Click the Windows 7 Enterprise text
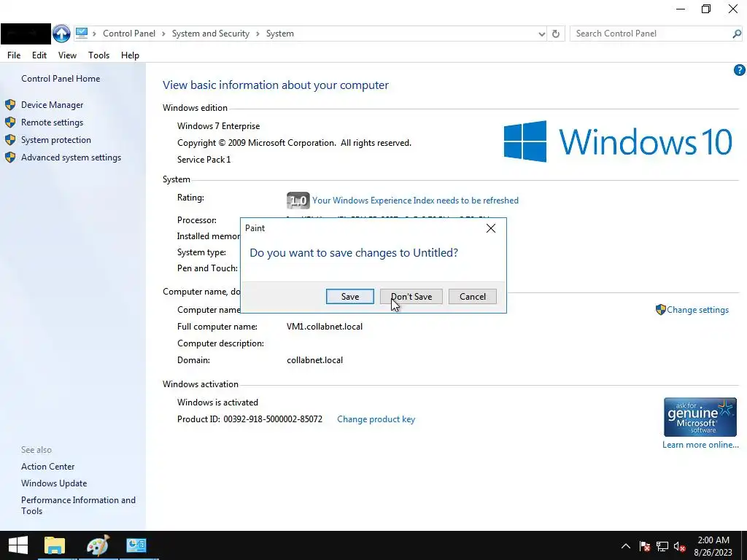747x560 pixels. 219,126
